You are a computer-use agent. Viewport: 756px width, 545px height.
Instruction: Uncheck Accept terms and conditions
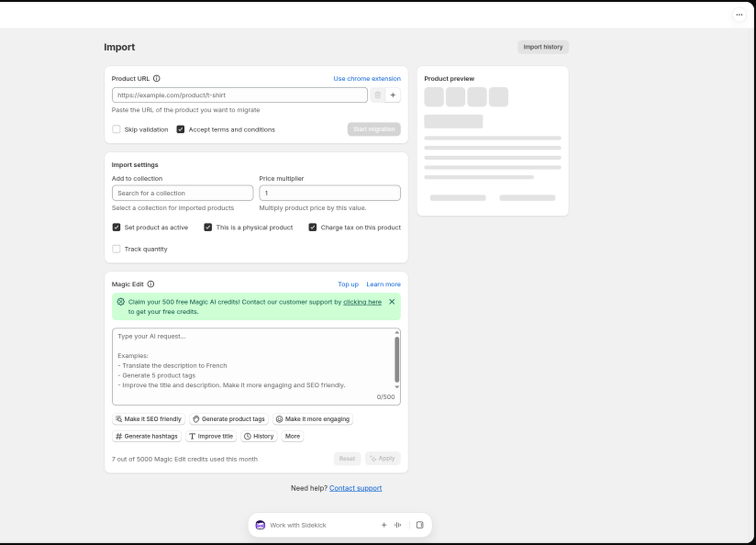[181, 129]
